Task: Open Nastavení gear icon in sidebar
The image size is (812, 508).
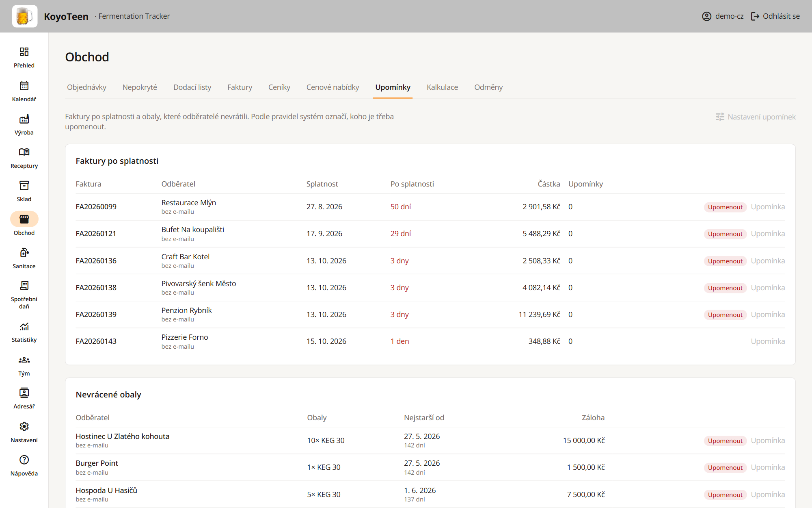Action: click(24, 426)
